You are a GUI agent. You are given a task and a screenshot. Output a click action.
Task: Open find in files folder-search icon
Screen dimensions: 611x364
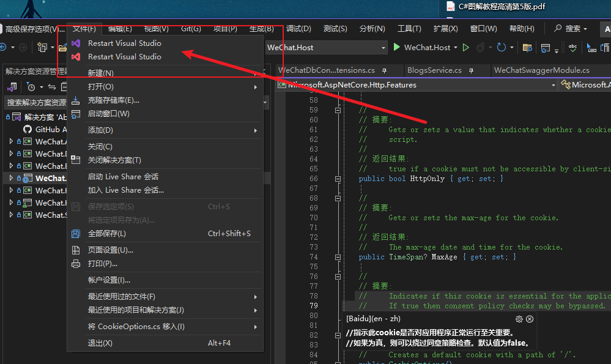[x=527, y=48]
